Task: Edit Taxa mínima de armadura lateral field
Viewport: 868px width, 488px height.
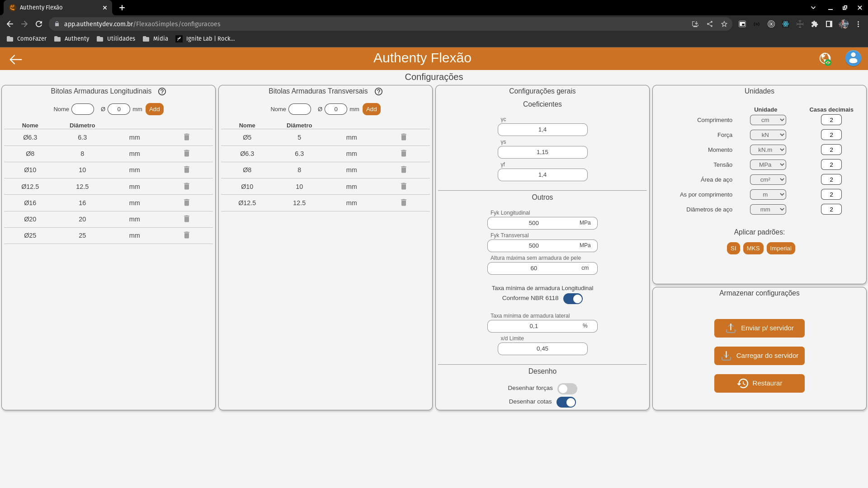Action: (x=542, y=326)
